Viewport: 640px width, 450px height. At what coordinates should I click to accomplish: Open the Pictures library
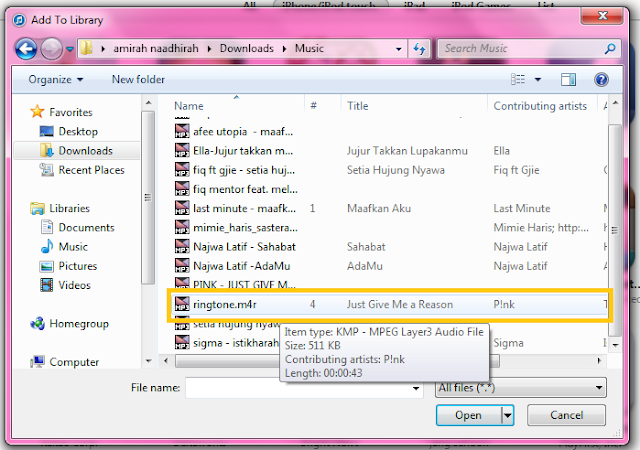click(x=78, y=266)
